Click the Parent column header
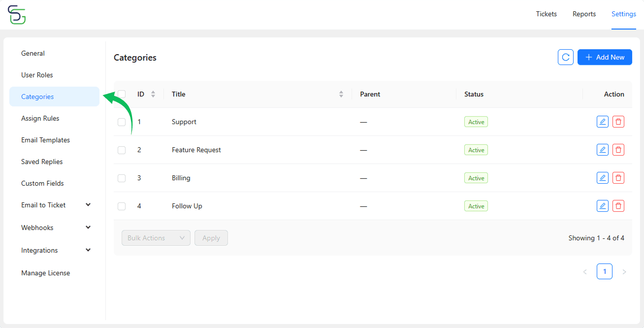The height and width of the screenshot is (328, 644). click(370, 94)
